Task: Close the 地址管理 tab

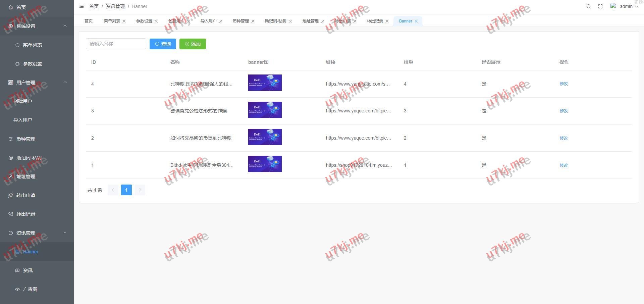Action: point(323,21)
